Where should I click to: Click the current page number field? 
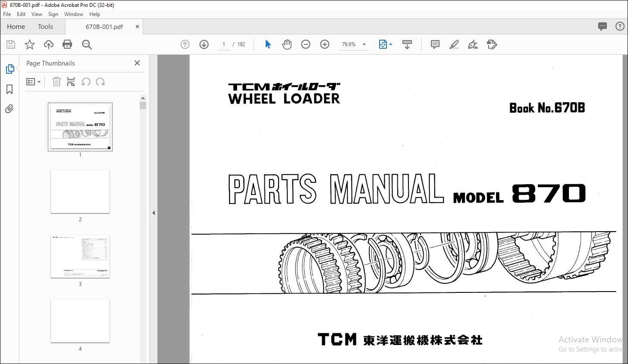[223, 44]
